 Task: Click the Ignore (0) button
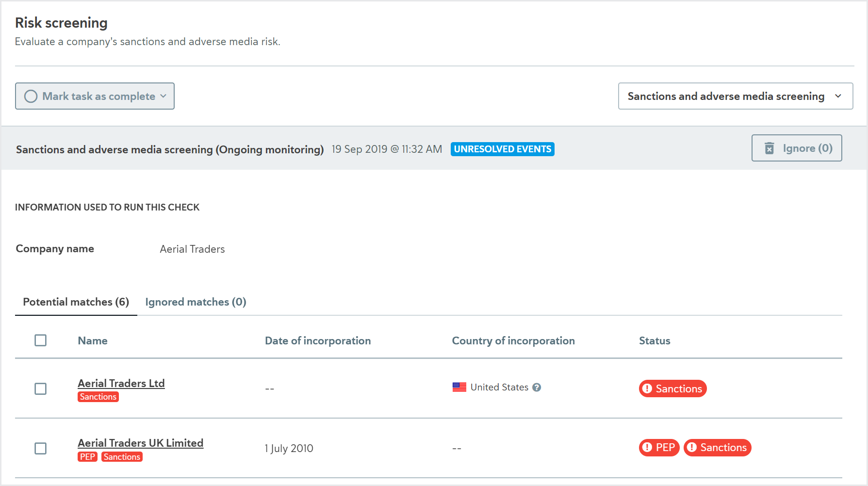point(796,148)
